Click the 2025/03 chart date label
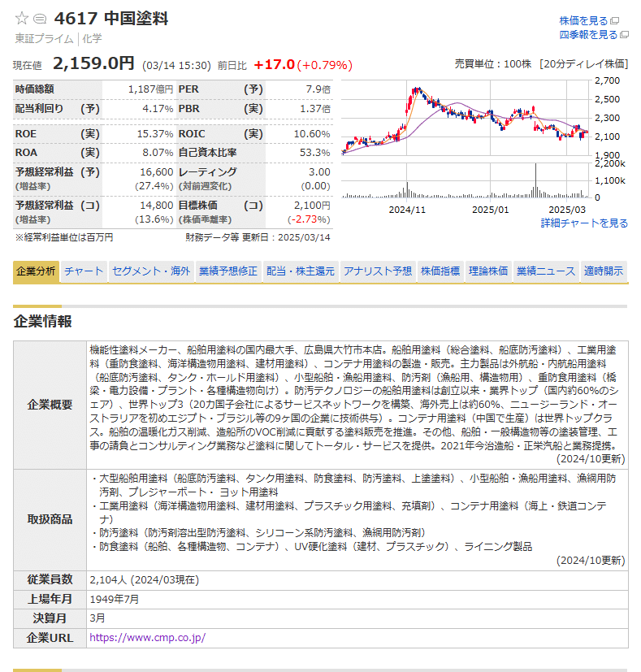 coord(567,210)
